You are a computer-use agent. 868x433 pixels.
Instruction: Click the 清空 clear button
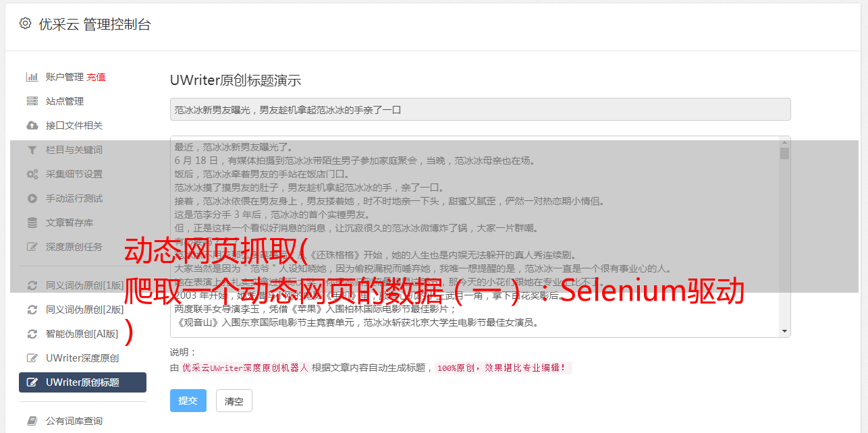click(234, 401)
